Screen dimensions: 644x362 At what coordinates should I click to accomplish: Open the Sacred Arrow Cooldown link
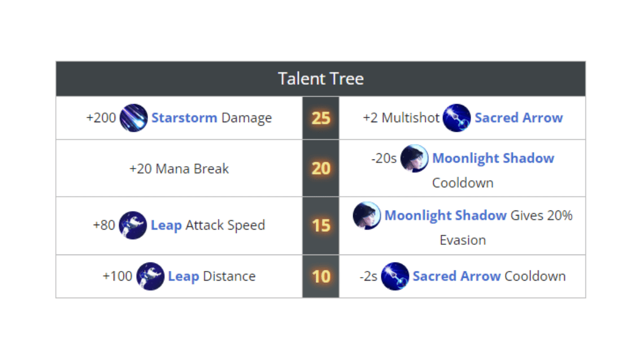point(456,277)
